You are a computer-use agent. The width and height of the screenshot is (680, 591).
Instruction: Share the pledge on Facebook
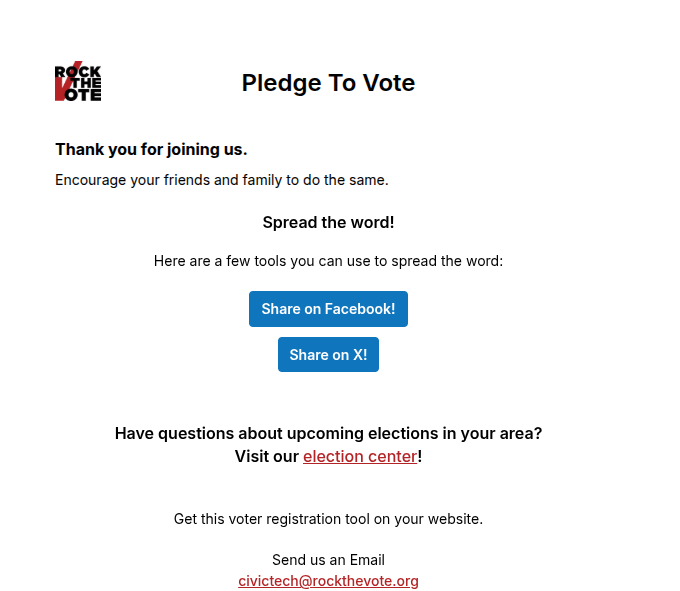point(328,309)
